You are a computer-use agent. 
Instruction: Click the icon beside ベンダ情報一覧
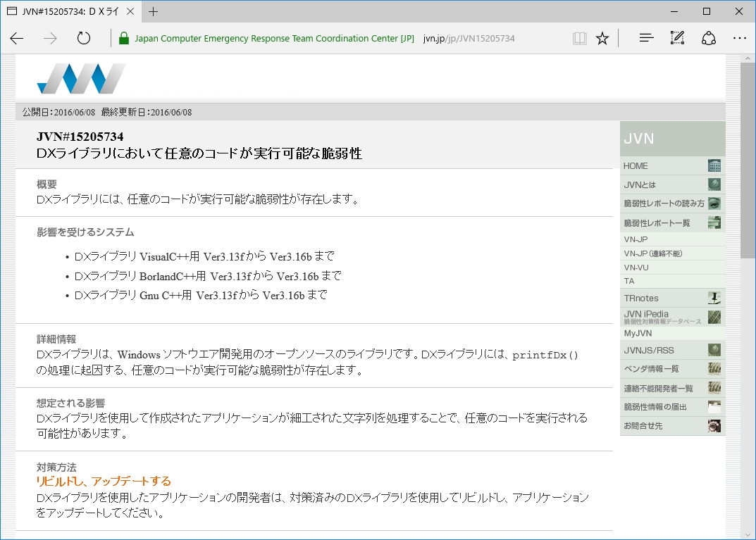tap(714, 369)
